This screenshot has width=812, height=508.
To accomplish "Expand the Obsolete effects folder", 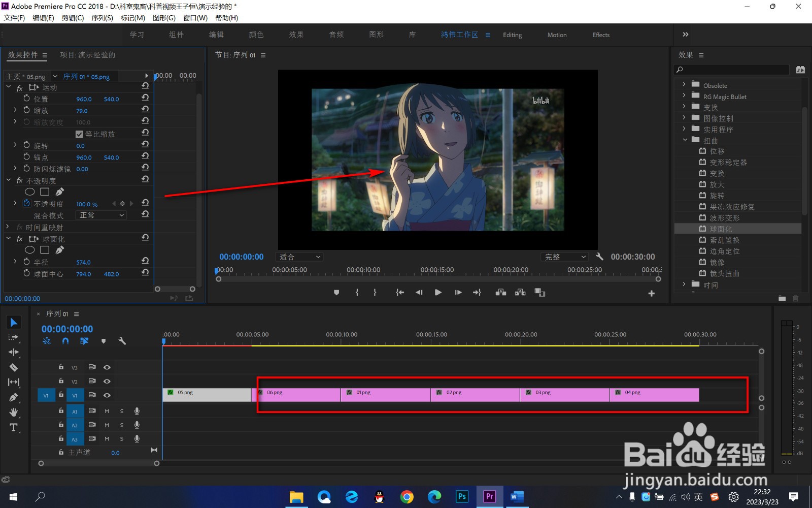I will [684, 84].
